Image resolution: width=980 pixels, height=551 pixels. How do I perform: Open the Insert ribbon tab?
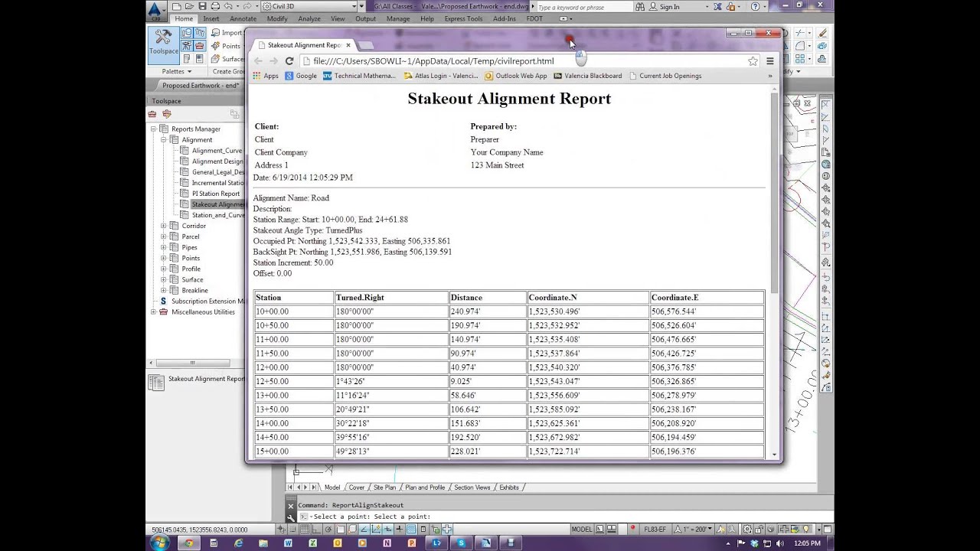coord(211,18)
